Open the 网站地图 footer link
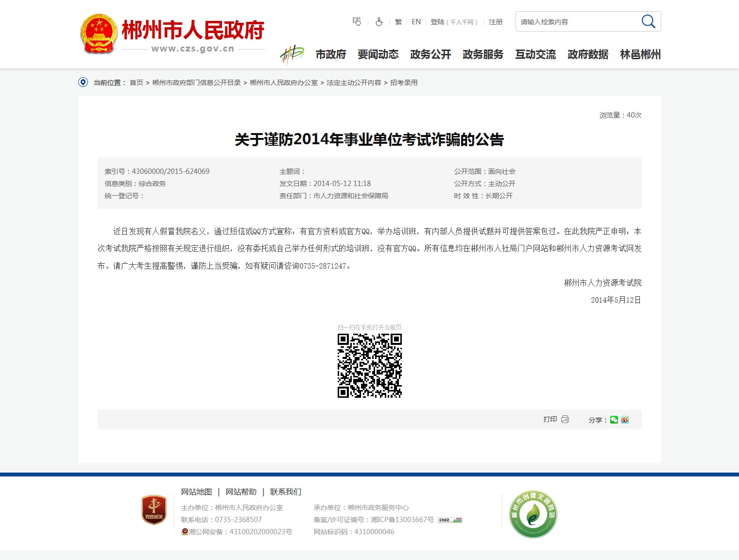The height and width of the screenshot is (560, 739). pos(196,492)
